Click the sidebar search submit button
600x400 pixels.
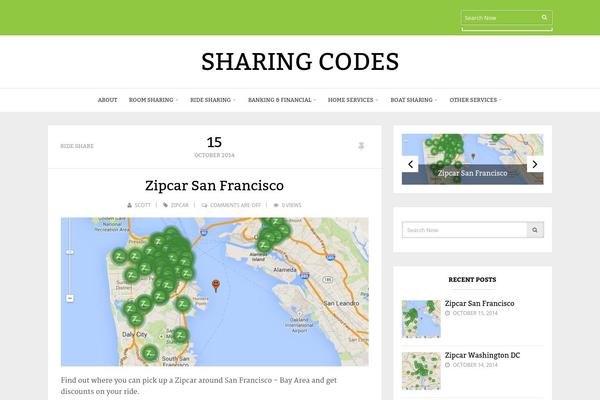tap(535, 230)
